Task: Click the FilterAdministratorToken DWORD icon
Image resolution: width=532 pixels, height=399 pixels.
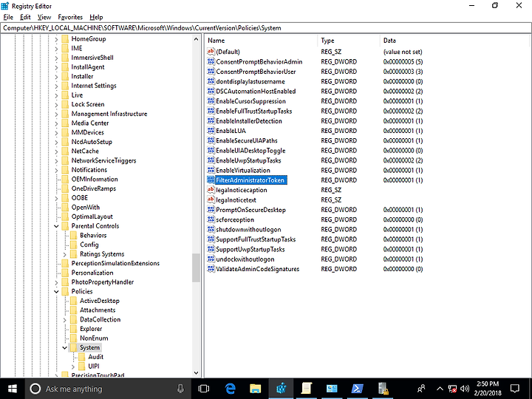Action: click(211, 180)
